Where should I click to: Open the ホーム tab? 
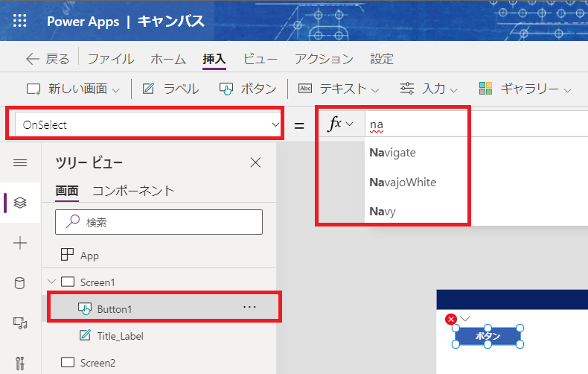[168, 59]
